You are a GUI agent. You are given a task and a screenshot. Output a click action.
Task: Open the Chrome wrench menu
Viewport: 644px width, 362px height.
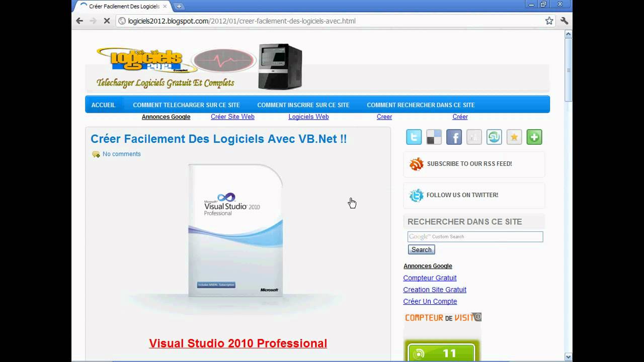565,21
